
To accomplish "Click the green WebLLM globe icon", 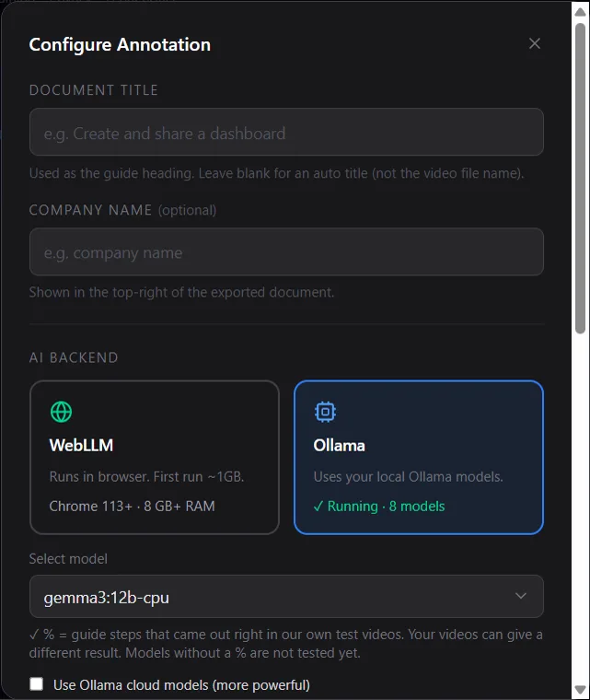I will tap(61, 412).
